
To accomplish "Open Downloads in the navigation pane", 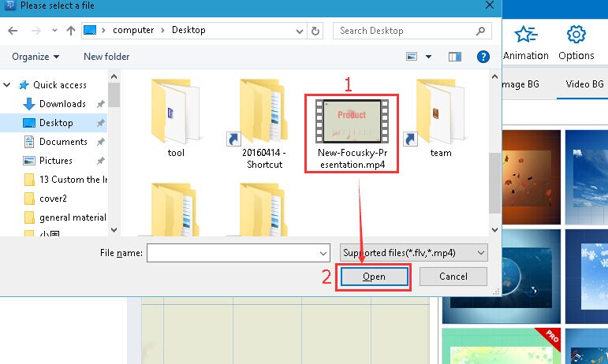I will click(x=62, y=104).
